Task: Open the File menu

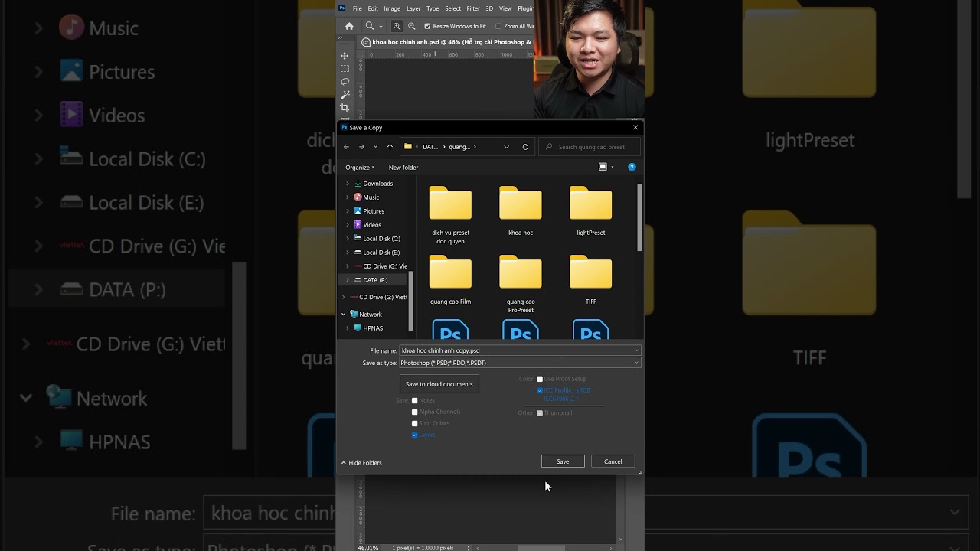Action: 358,8
